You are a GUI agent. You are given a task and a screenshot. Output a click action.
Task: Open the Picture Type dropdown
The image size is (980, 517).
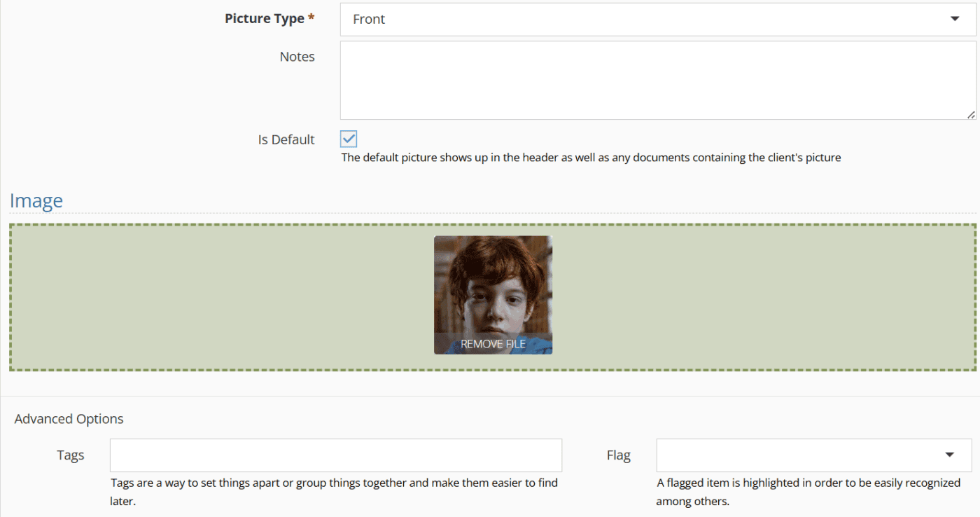tap(658, 20)
